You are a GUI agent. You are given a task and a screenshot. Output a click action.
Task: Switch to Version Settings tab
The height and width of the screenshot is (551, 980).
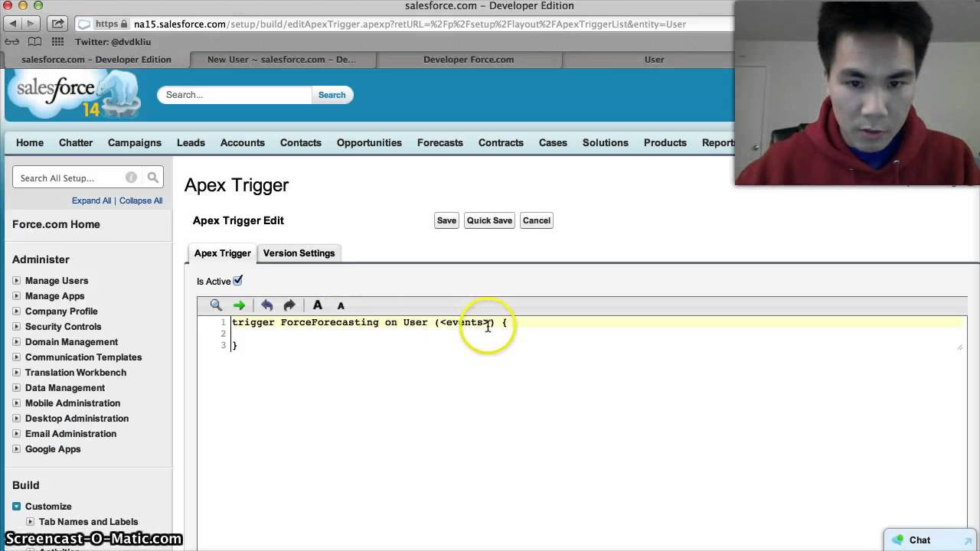(x=299, y=253)
